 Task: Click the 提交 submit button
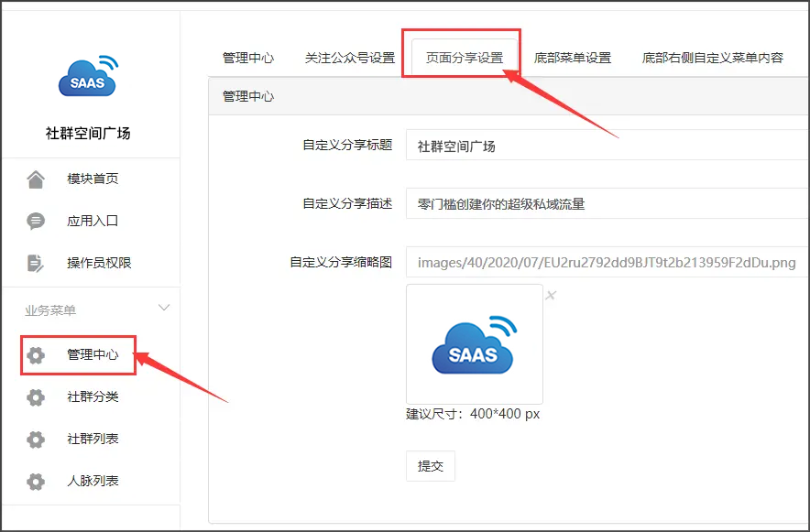pyautogui.click(x=431, y=466)
